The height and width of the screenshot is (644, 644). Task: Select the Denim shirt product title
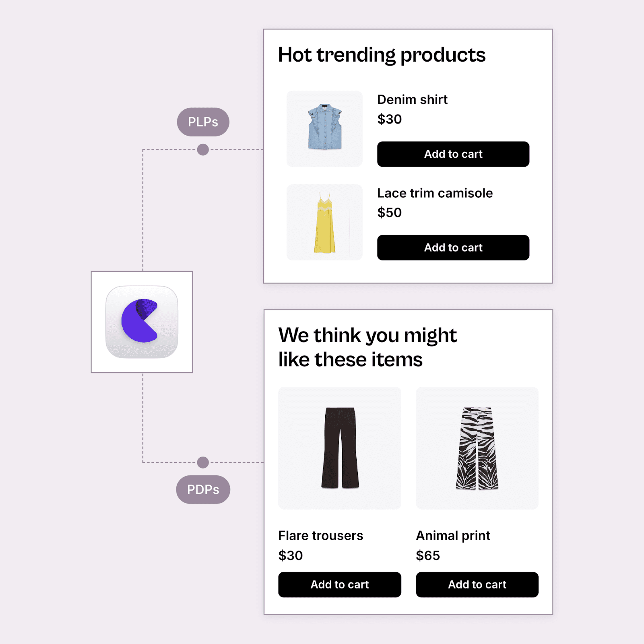click(412, 99)
